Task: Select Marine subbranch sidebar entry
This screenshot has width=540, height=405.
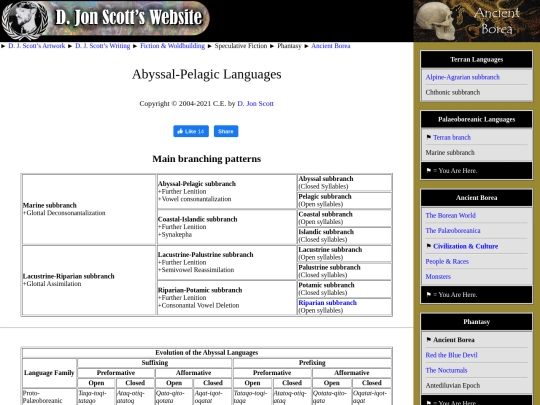Action: (x=450, y=153)
